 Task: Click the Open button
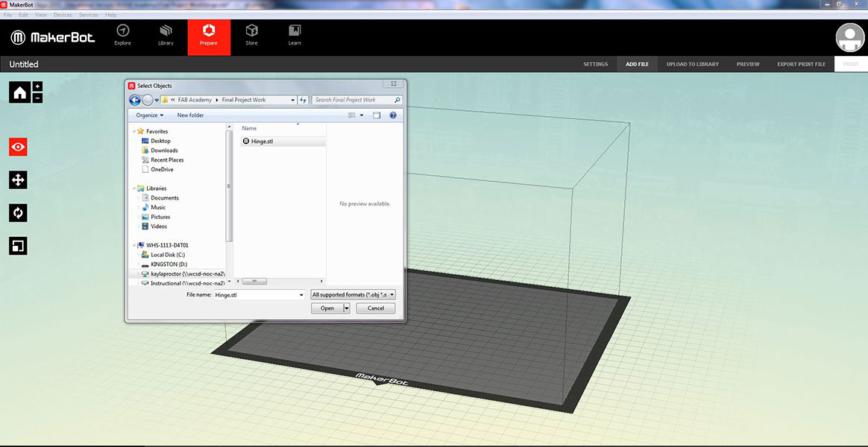(x=327, y=308)
